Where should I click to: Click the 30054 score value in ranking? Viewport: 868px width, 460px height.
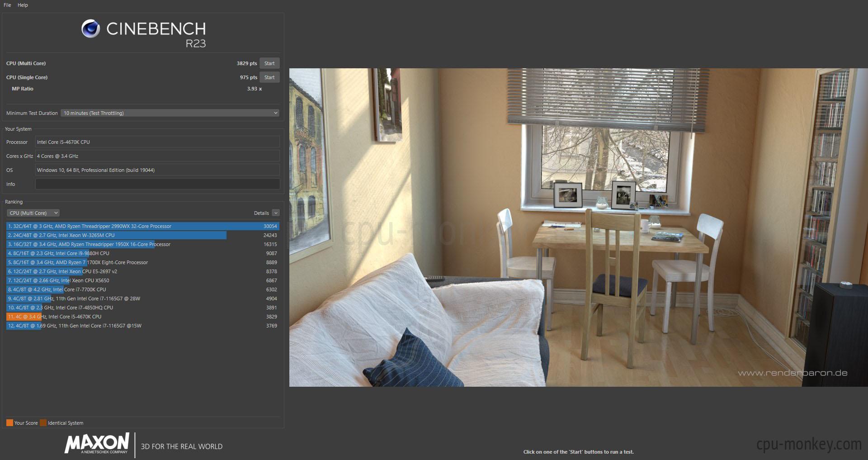pos(270,226)
